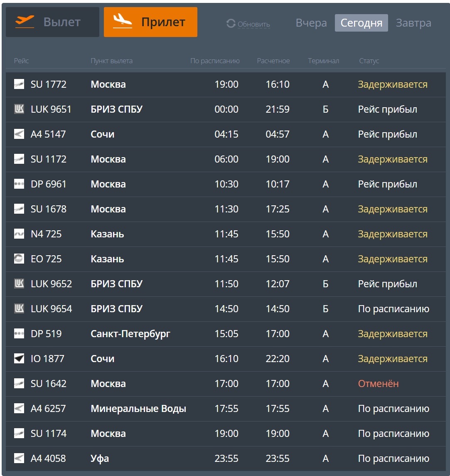
Task: Click the Lukoil logo for LUK 9654
Action: (19, 309)
